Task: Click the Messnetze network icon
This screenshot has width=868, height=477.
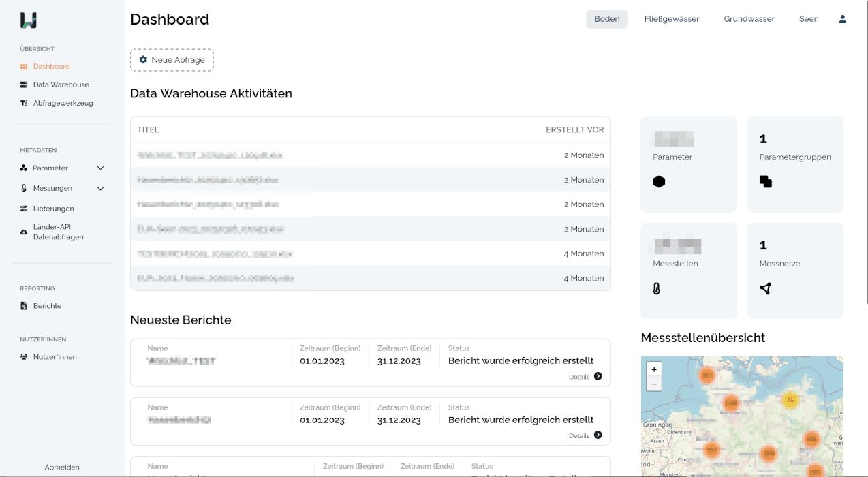Action: (x=765, y=289)
